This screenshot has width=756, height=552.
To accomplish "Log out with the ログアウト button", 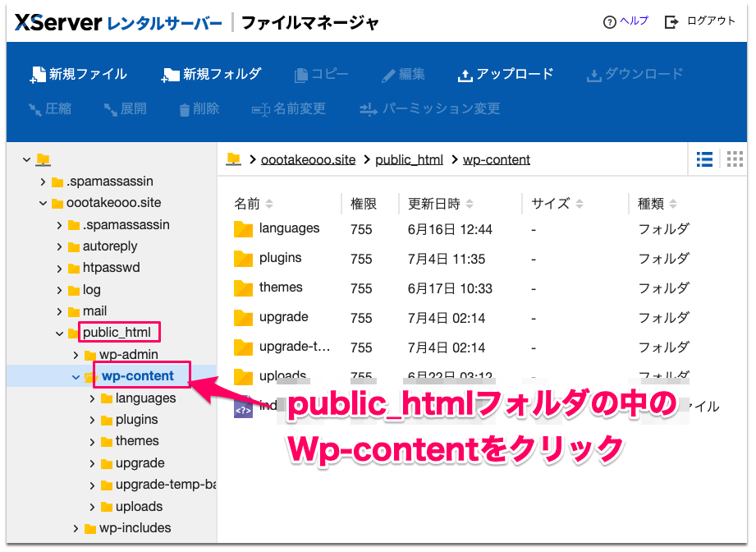I will pyautogui.click(x=699, y=21).
